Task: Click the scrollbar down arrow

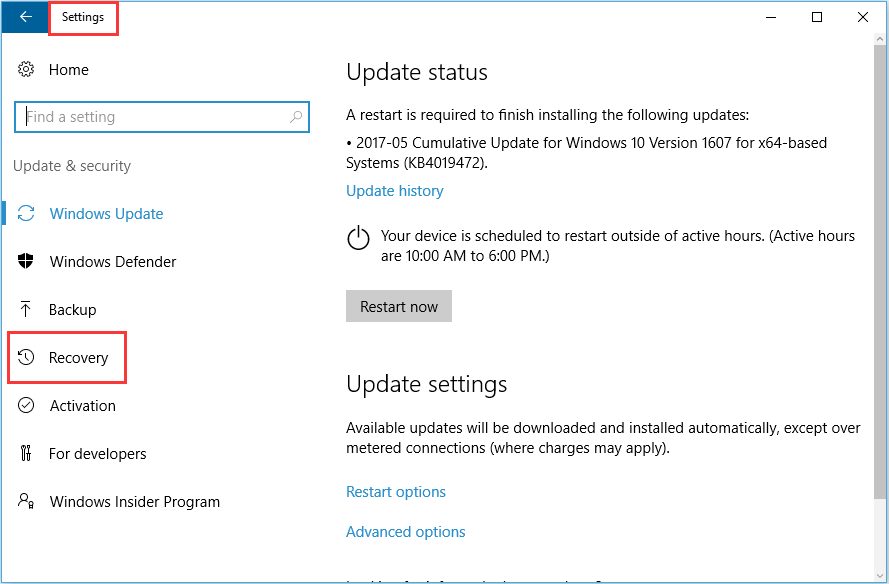Action: tap(880, 576)
